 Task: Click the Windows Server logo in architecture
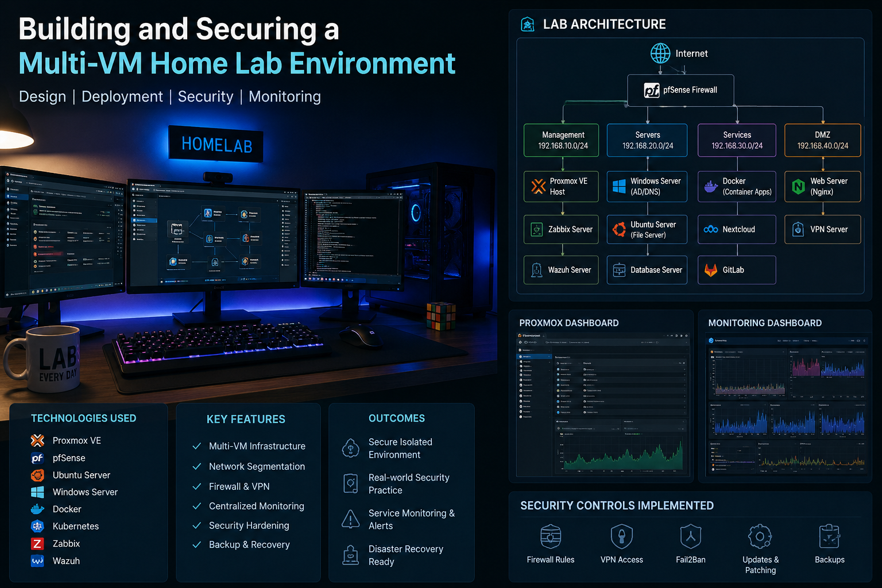click(619, 186)
